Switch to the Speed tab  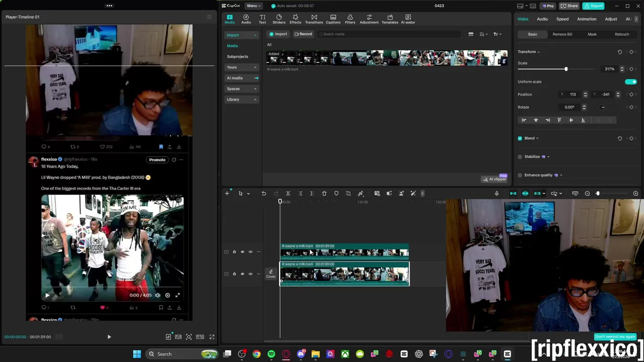(x=562, y=19)
